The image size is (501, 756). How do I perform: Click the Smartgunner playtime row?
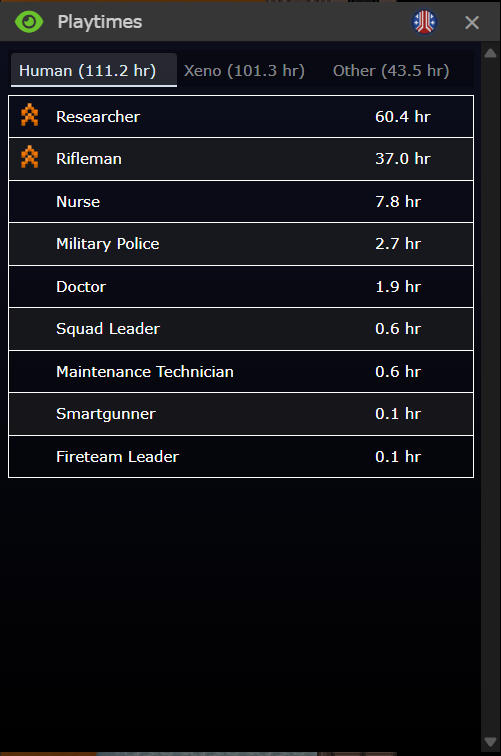pos(241,414)
